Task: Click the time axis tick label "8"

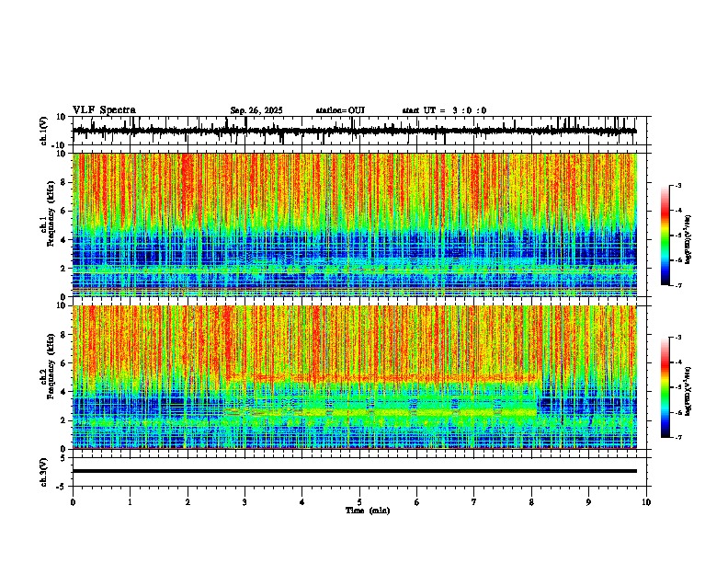Action: tap(531, 502)
